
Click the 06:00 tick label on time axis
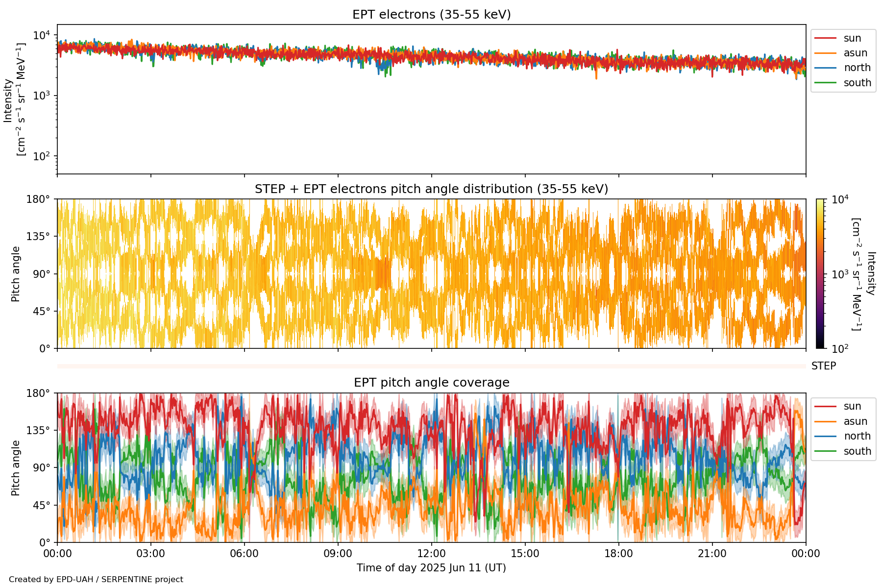tap(244, 554)
